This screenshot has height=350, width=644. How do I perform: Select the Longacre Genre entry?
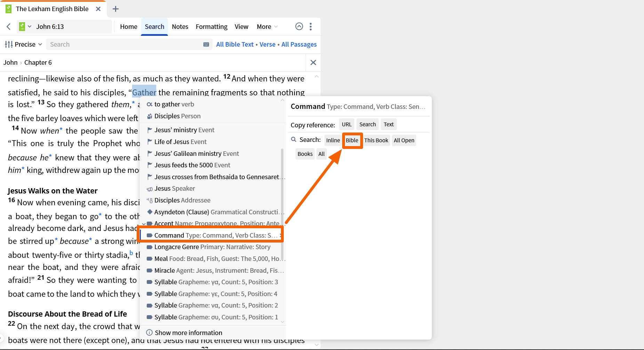[212, 247]
